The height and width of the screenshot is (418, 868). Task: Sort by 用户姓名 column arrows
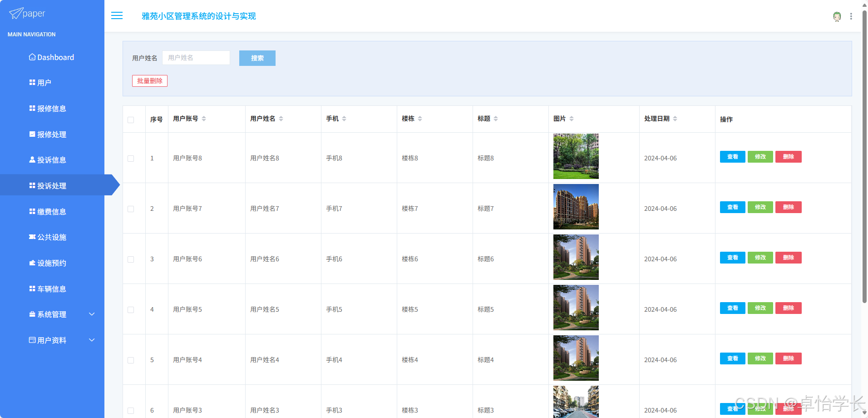click(x=281, y=119)
